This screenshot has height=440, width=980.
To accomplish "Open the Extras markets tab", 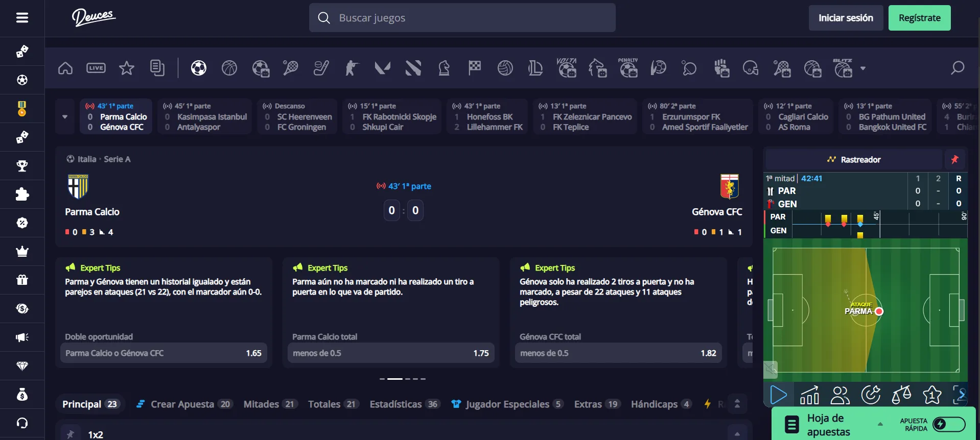I will 596,404.
